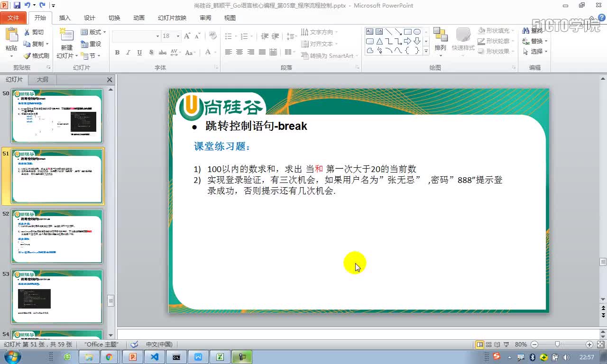Open the Layout (版式) dropdown
607x364 pixels.
click(x=93, y=32)
